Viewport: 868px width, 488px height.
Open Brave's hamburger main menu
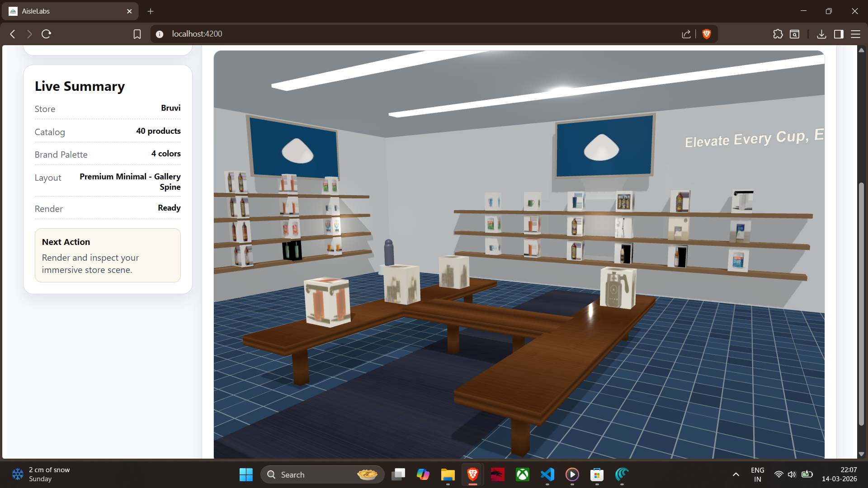tap(855, 34)
